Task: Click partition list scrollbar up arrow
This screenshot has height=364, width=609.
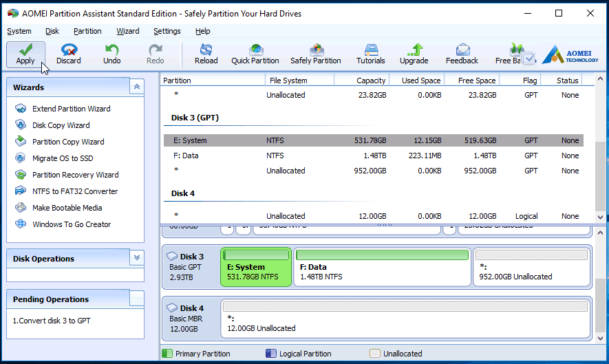Action: [600, 78]
